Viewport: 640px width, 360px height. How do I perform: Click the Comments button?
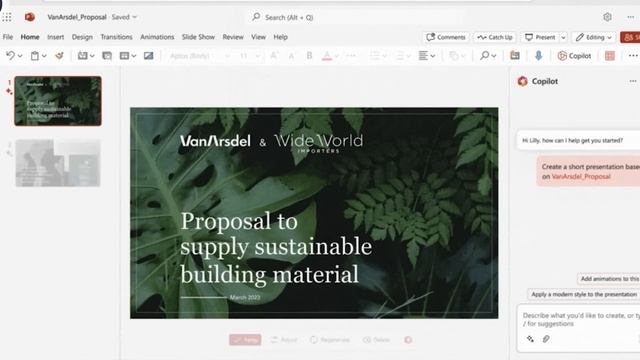click(446, 37)
